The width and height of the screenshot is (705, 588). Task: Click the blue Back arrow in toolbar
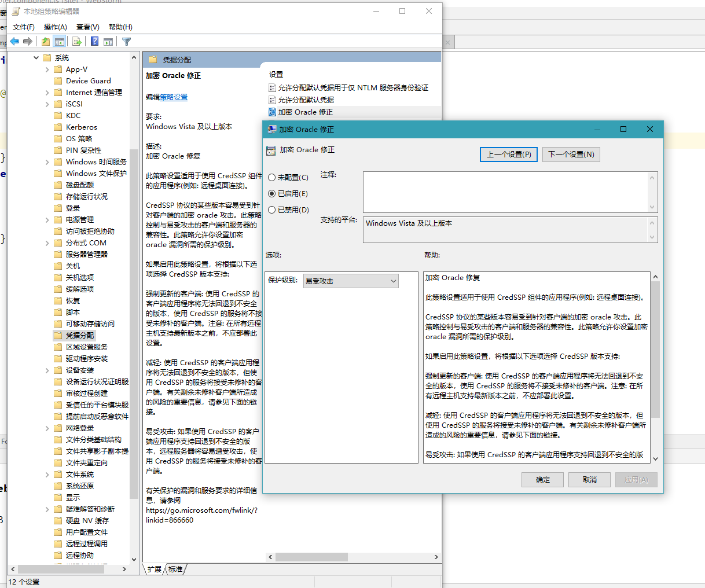tap(14, 42)
